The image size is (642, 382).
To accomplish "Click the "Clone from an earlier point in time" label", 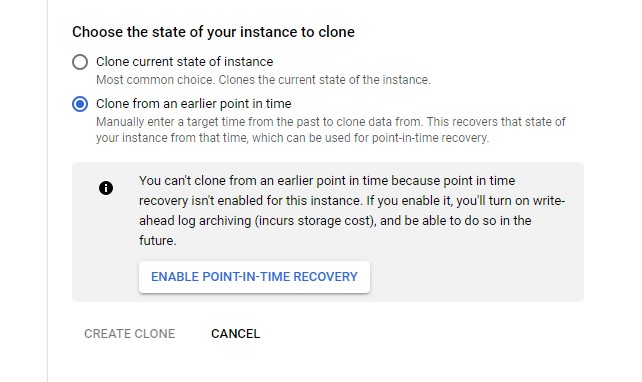I will point(194,104).
